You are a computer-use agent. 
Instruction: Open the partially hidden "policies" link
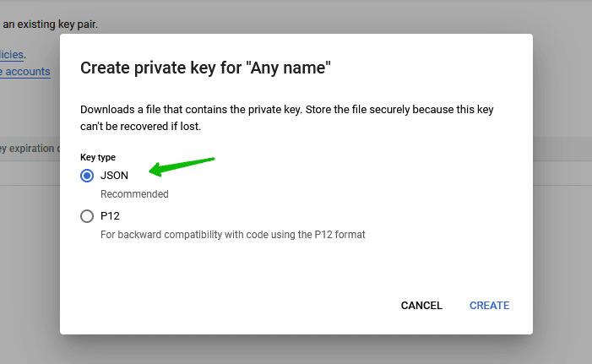click(13, 54)
